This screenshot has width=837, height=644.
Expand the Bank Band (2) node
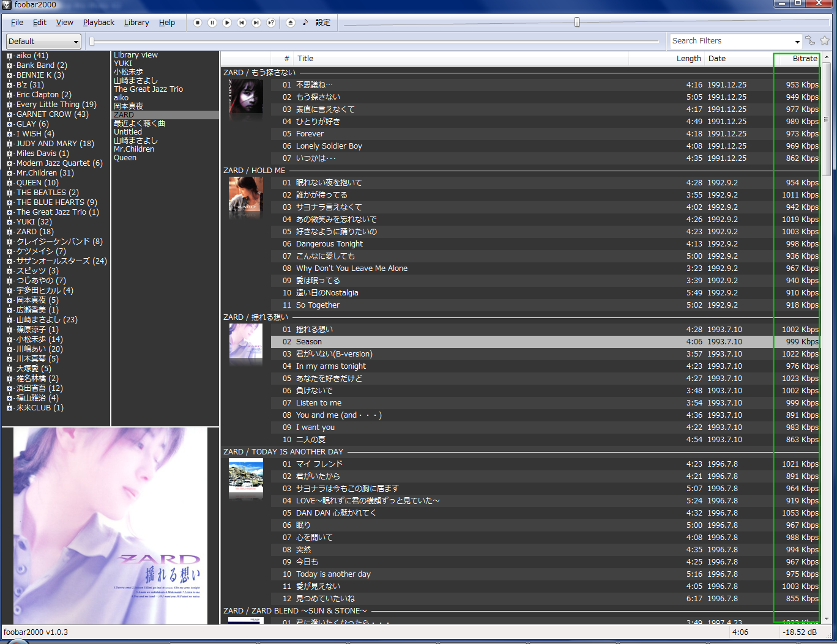click(x=9, y=65)
